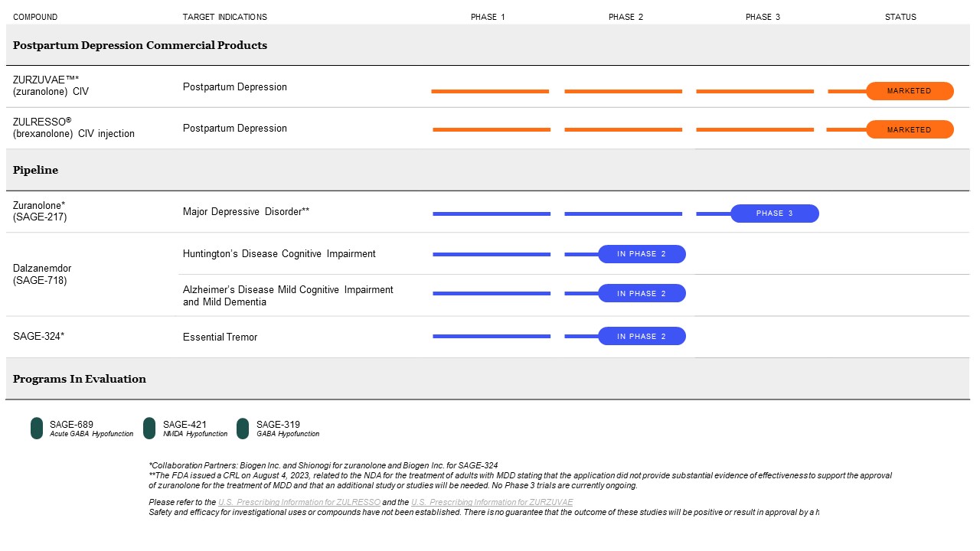Click the SAGE-324 compound name

point(39,336)
